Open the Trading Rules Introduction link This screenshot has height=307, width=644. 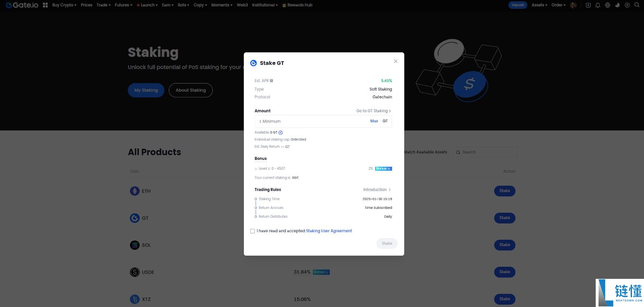click(x=377, y=190)
